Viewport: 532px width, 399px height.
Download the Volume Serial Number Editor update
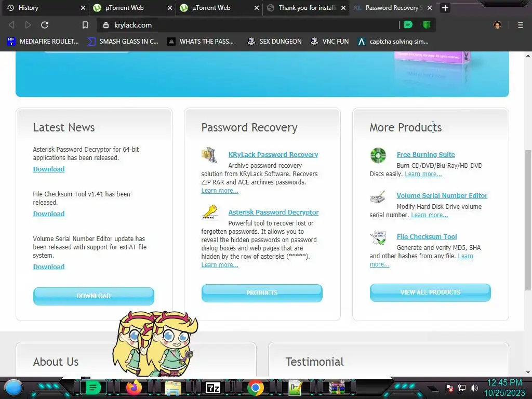pyautogui.click(x=48, y=267)
